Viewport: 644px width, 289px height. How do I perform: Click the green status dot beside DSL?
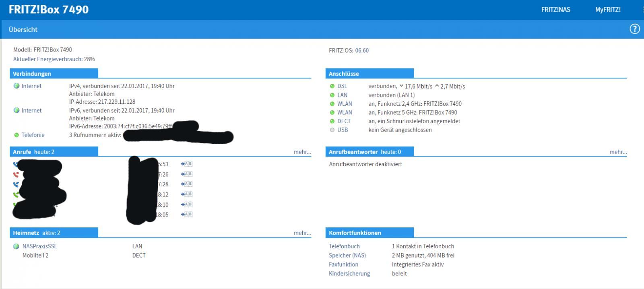332,86
